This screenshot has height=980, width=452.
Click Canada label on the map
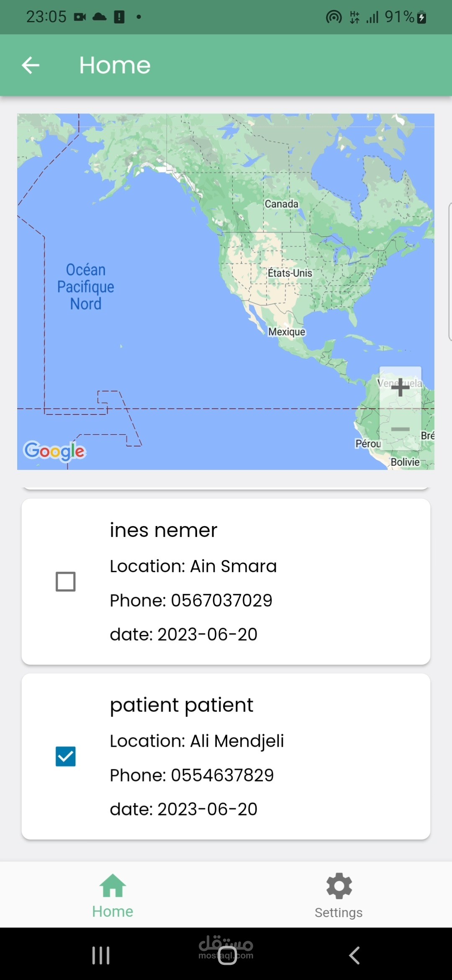[x=281, y=204]
